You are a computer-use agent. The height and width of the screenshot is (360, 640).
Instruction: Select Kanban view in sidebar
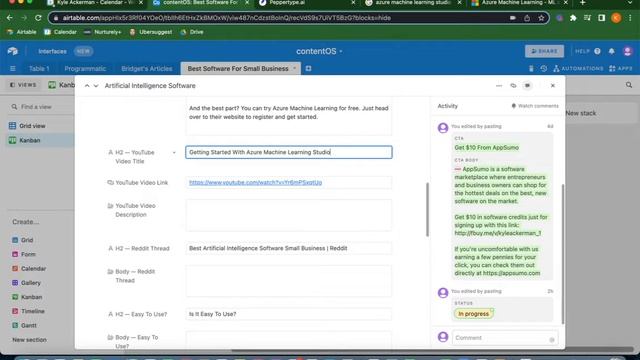click(40, 140)
